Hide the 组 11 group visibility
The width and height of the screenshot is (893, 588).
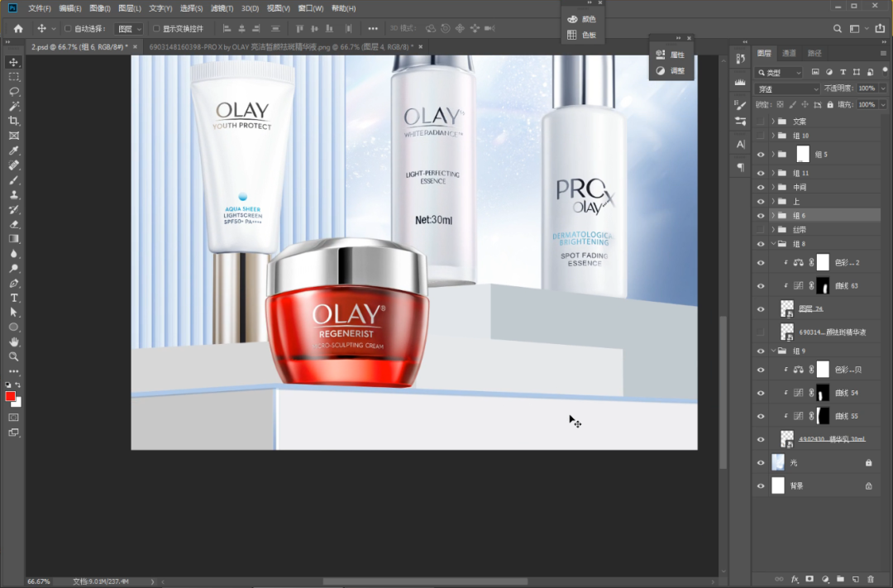[761, 173]
